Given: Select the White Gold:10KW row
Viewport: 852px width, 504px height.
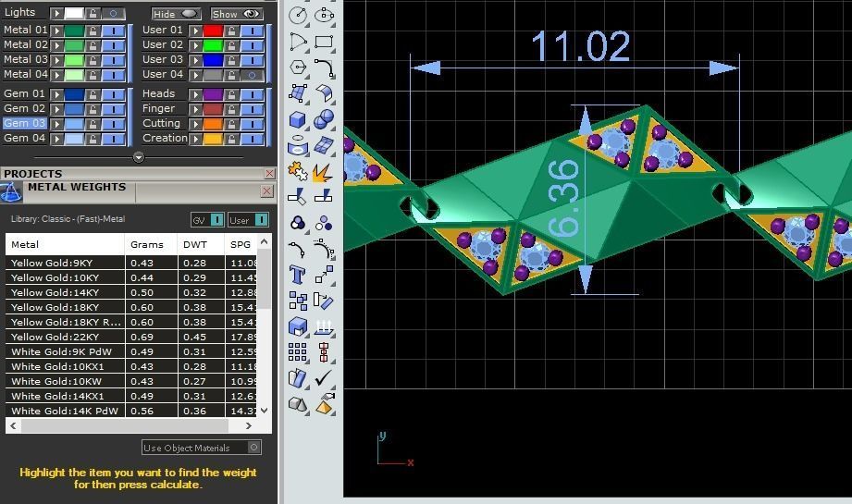Looking at the screenshot, I should coord(131,381).
